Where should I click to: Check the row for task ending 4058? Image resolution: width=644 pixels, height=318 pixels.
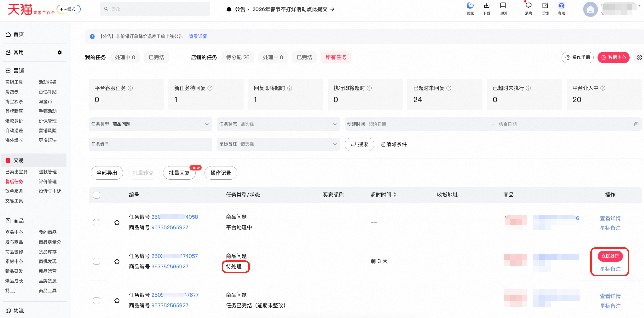click(x=96, y=223)
